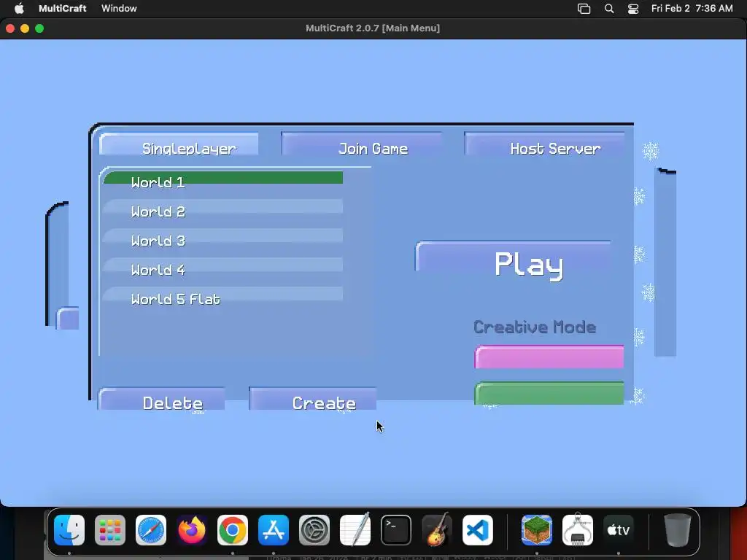Open System Information from the dock
This screenshot has width=747, height=560.
[x=578, y=530]
